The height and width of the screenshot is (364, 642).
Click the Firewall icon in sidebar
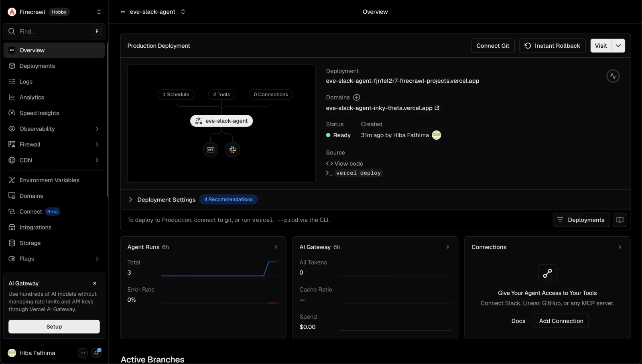(12, 144)
